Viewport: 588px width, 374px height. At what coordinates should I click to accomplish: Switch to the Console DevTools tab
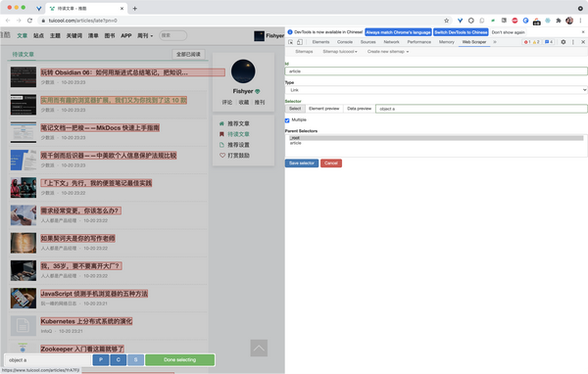[x=345, y=42]
